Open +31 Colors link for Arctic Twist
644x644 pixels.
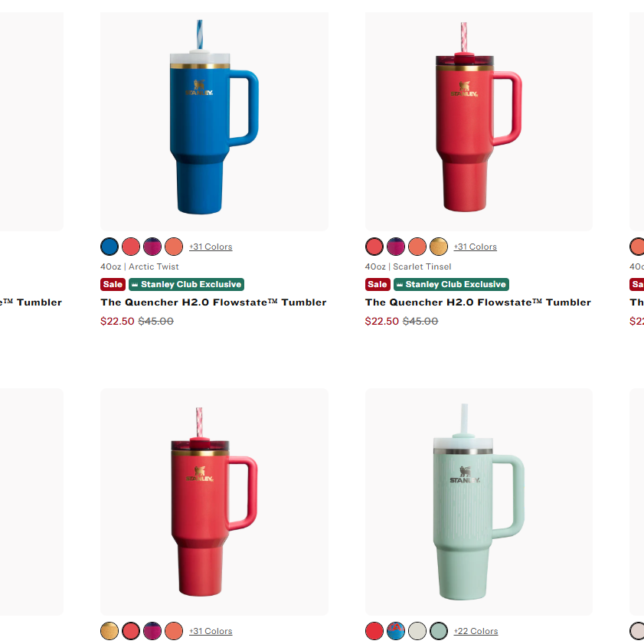pos(211,247)
